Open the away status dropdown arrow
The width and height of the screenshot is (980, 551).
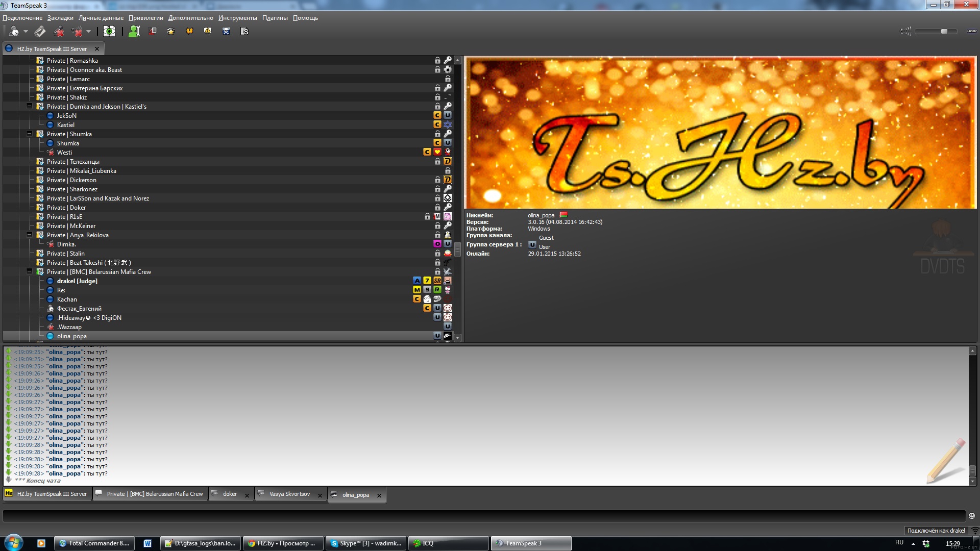[x=26, y=32]
